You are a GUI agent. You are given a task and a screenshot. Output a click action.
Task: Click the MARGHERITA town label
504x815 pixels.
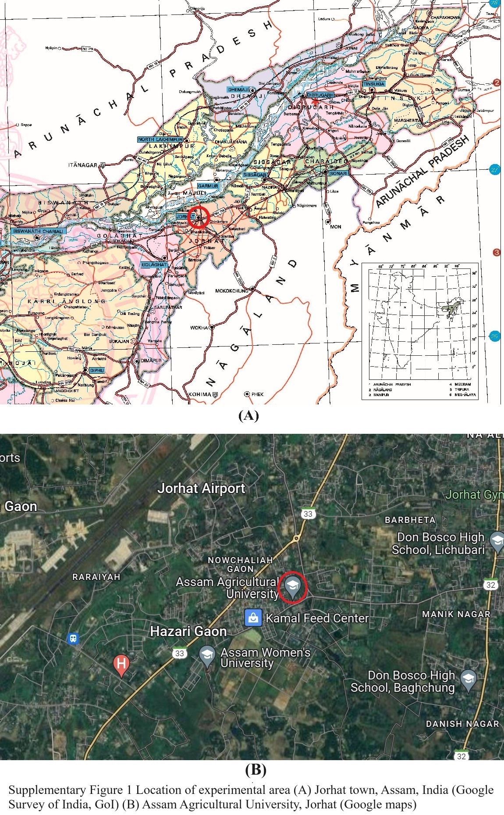pos(408,120)
